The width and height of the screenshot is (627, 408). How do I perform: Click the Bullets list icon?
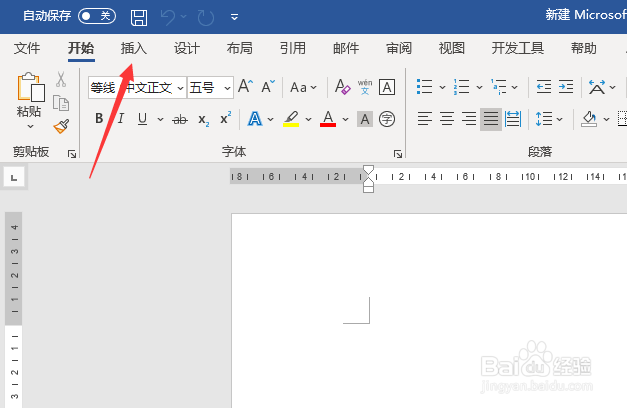(425, 86)
